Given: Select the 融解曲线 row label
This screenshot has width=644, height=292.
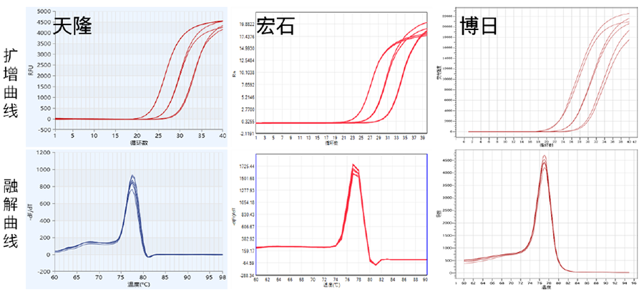Looking at the screenshot, I should click(x=11, y=213).
